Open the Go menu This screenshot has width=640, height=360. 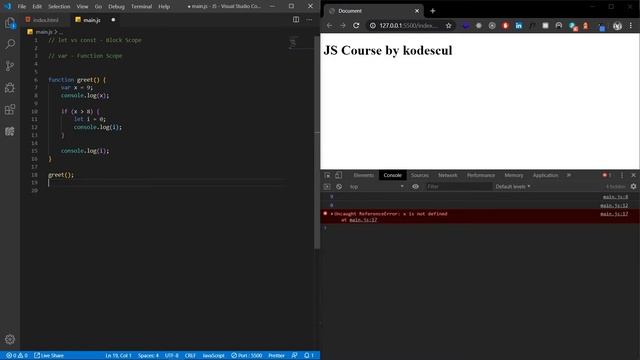[x=98, y=7]
